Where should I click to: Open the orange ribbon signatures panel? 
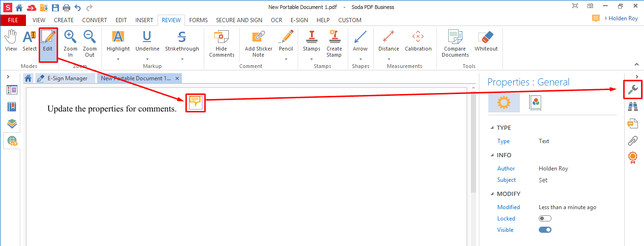[633, 158]
